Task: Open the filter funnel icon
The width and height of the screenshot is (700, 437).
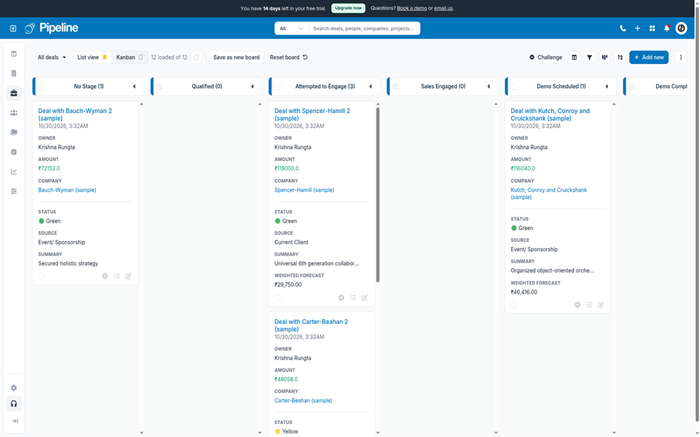Action: [x=589, y=58]
